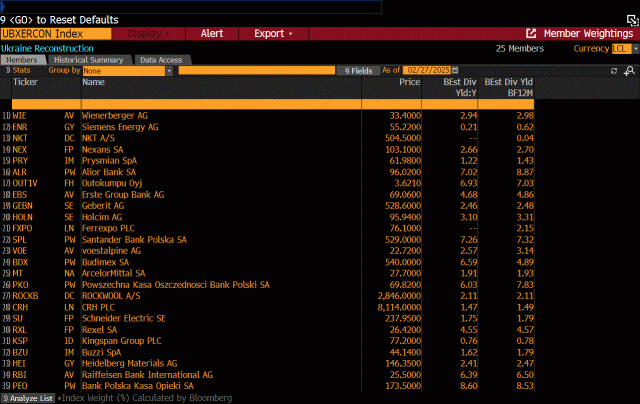Viewport: 640px width, 404px height.
Task: Select the Holcim AG row
Action: pyautogui.click(x=267, y=217)
